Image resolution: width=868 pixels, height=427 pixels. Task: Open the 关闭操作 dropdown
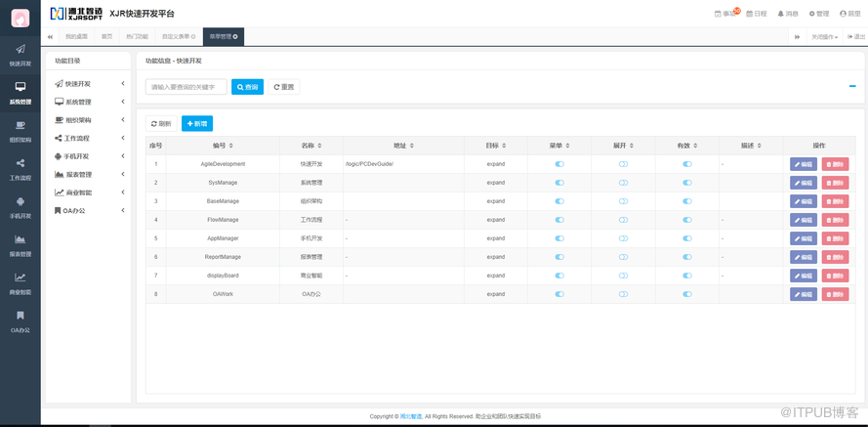824,36
